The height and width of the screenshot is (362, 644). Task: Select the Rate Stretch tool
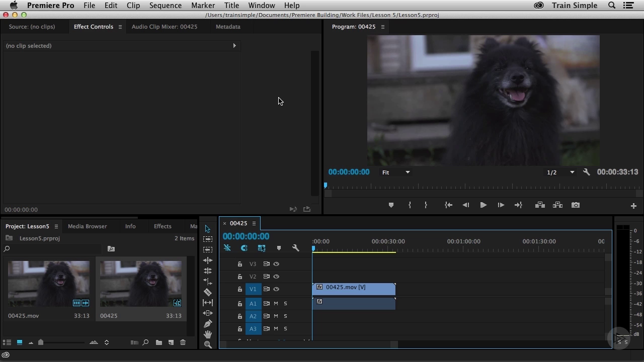(207, 281)
